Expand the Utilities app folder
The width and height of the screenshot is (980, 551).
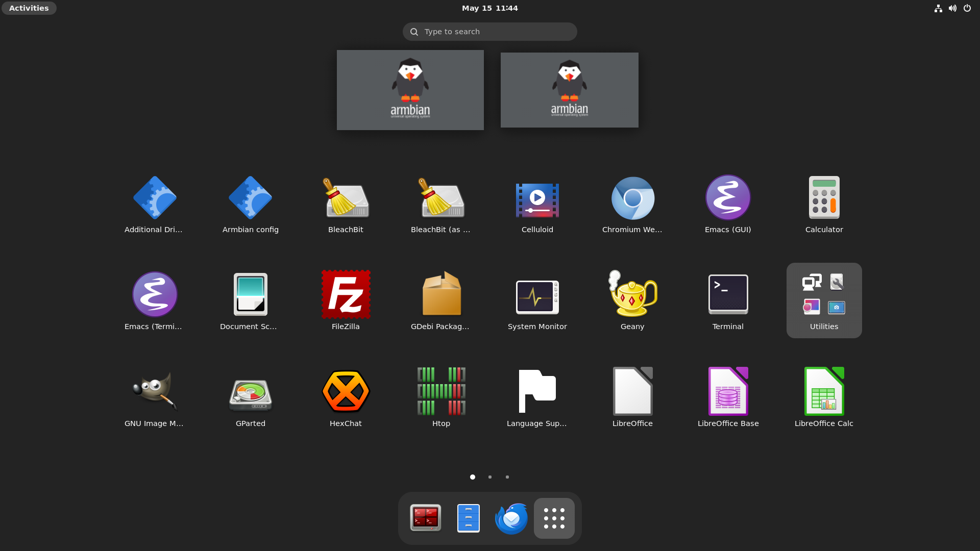824,300
